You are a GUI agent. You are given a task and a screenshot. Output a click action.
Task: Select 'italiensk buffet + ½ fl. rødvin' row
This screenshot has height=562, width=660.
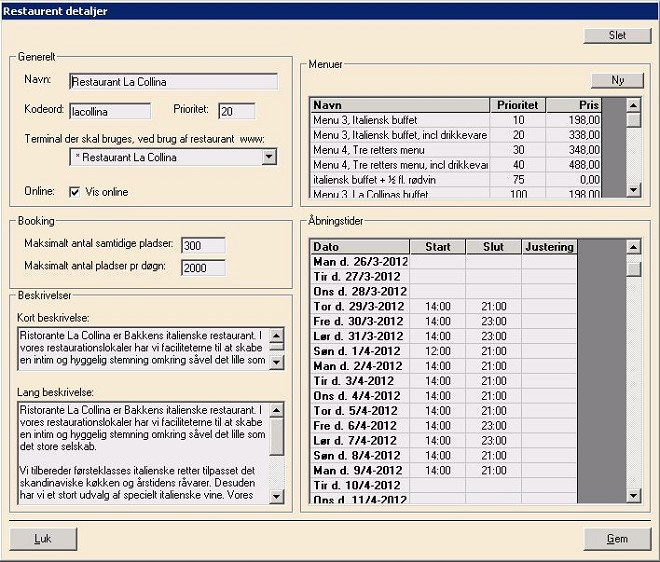[x=456, y=180]
